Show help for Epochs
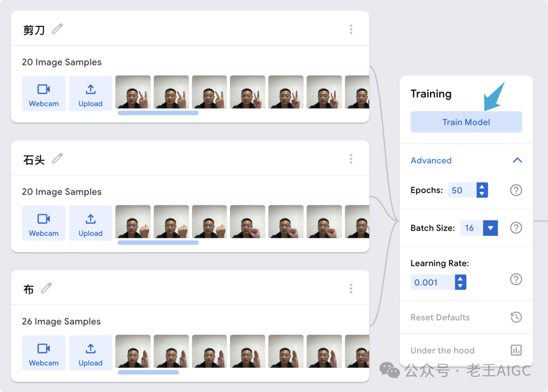The image size is (548, 392). tap(516, 190)
